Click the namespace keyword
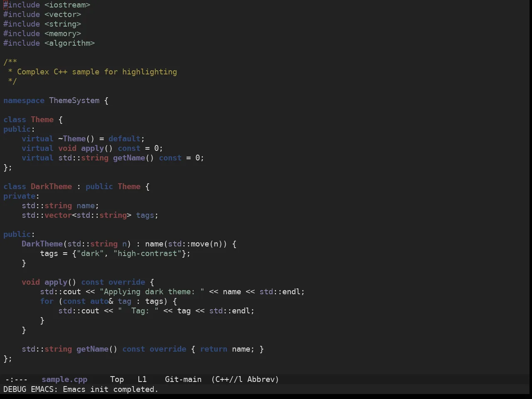This screenshot has height=399, width=532. [24, 101]
